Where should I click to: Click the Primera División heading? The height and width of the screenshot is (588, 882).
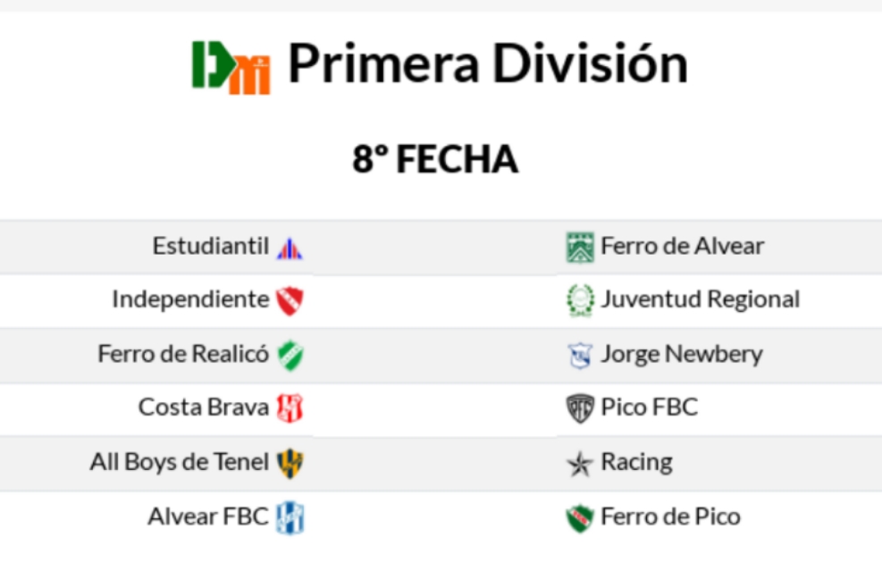point(487,64)
